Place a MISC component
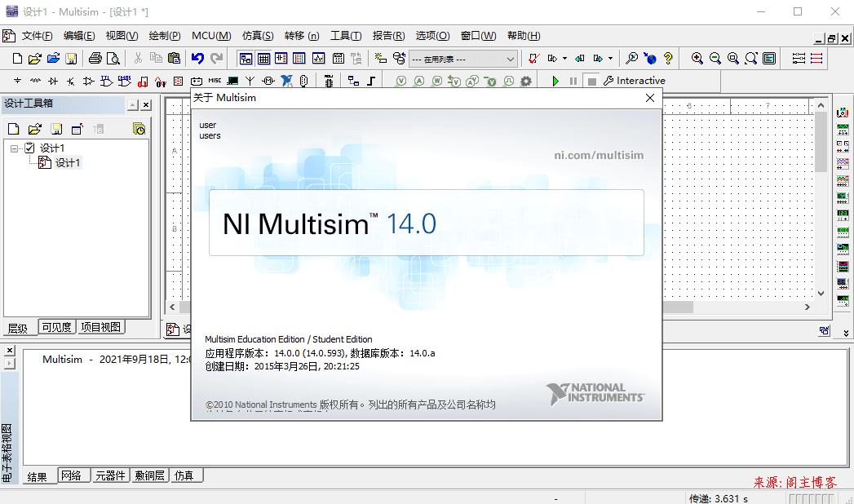Viewport: 854px width, 504px height. tap(215, 81)
